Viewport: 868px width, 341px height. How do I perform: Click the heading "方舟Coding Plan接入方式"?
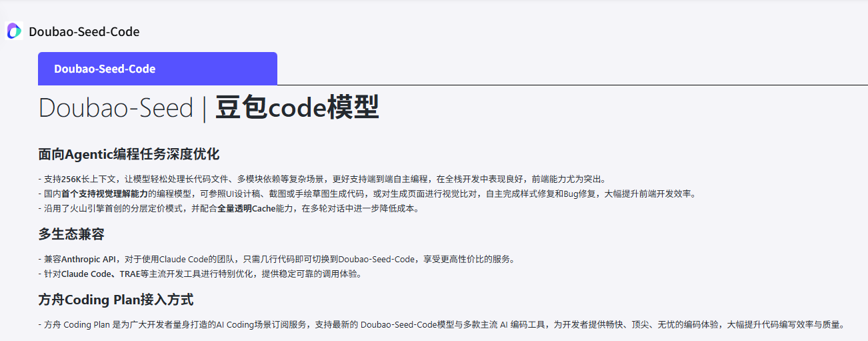tap(116, 300)
